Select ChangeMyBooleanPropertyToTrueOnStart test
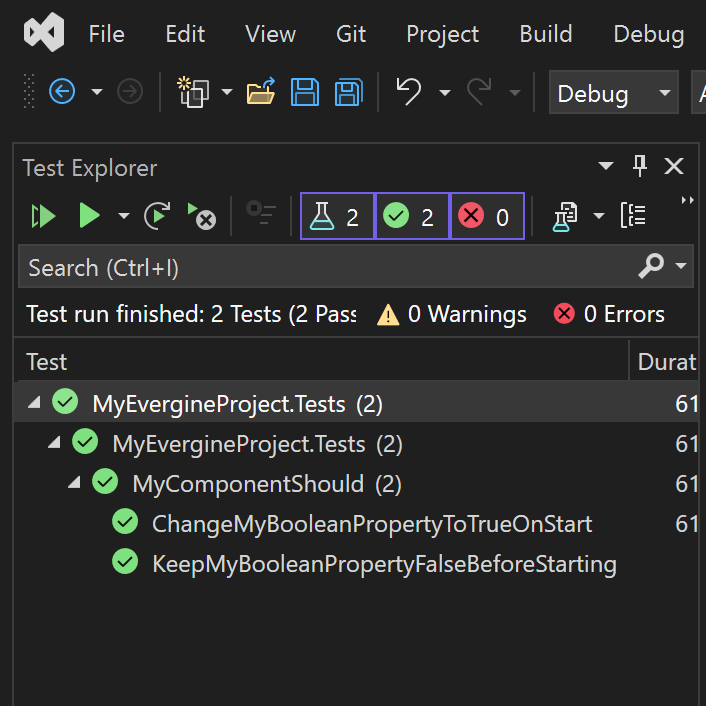This screenshot has width=706, height=706. [371, 524]
